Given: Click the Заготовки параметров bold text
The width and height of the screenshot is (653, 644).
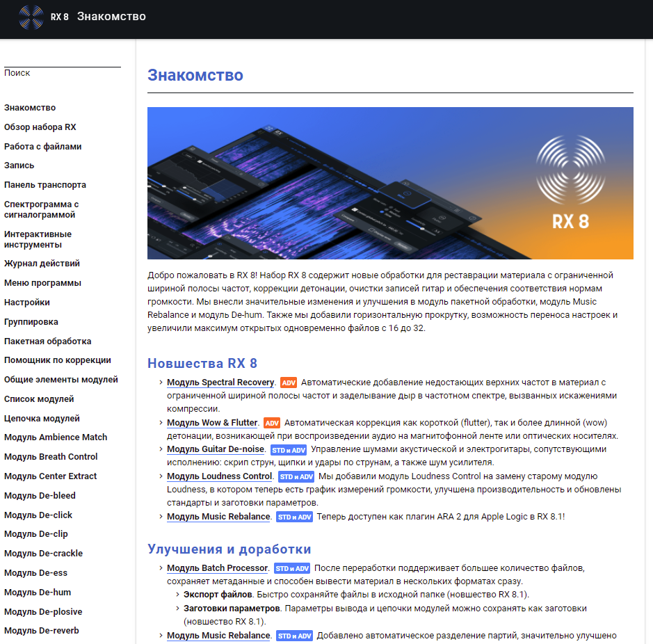Looking at the screenshot, I should click(x=232, y=609).
